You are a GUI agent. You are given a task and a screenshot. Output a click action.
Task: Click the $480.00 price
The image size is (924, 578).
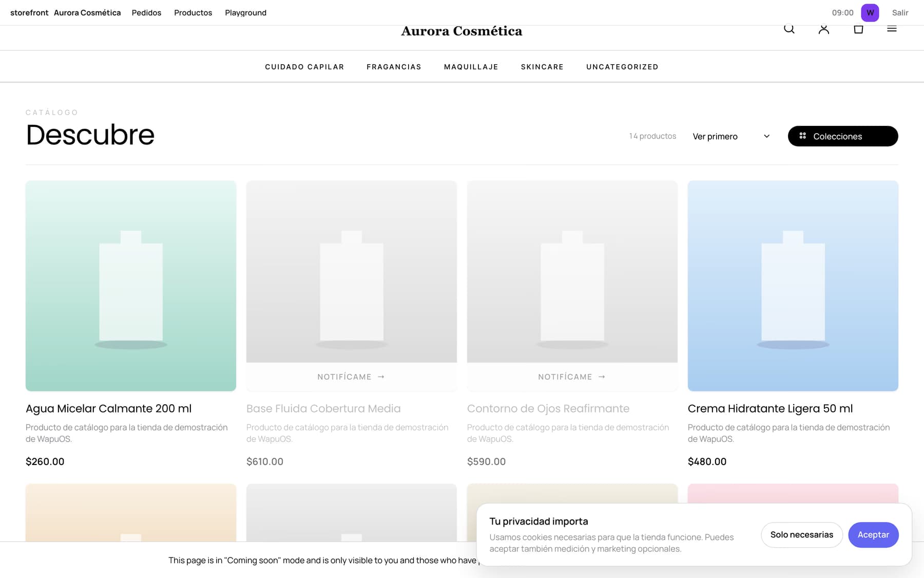click(x=707, y=461)
